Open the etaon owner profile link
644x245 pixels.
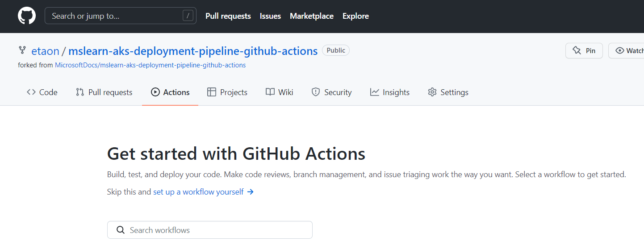click(45, 51)
